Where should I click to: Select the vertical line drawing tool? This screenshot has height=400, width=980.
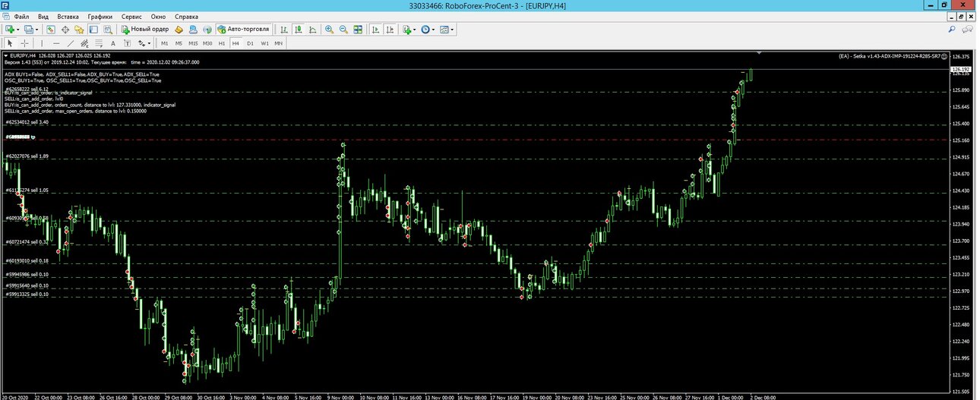pyautogui.click(x=42, y=43)
